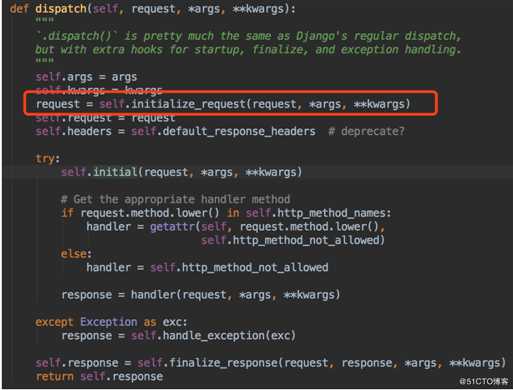Click the '# Get the appropriate handler method' comment
Image resolution: width=513 pixels, height=390 pixels.
pyautogui.click(x=175, y=199)
